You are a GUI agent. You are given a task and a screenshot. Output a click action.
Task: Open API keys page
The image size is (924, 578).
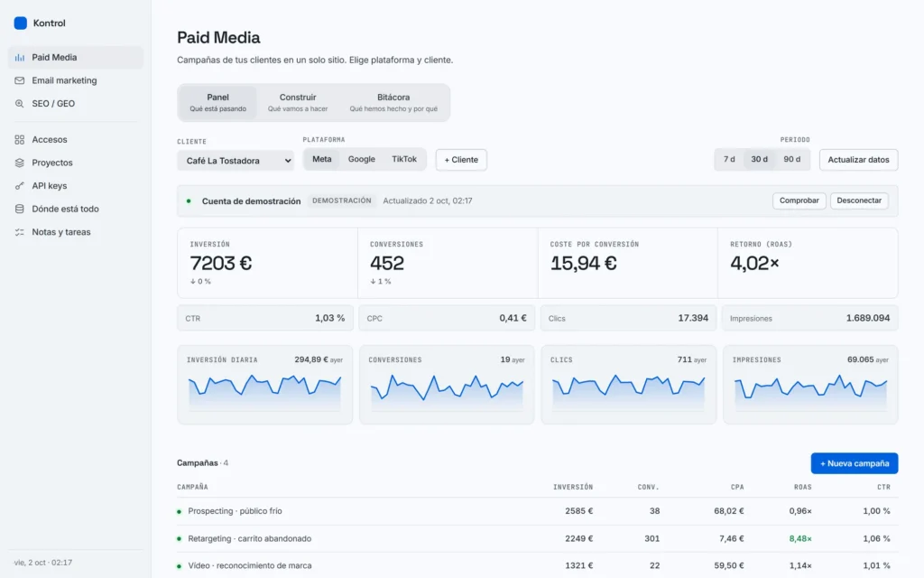click(76, 185)
